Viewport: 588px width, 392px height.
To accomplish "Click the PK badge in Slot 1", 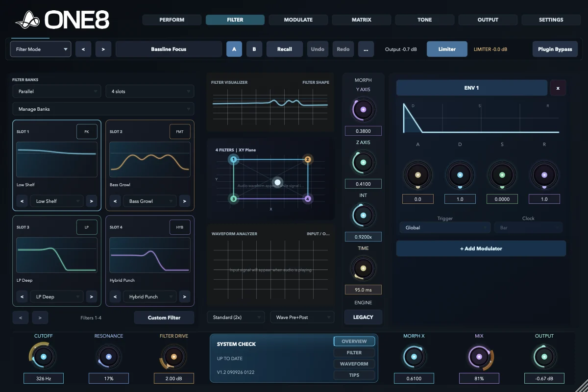I will tap(87, 132).
